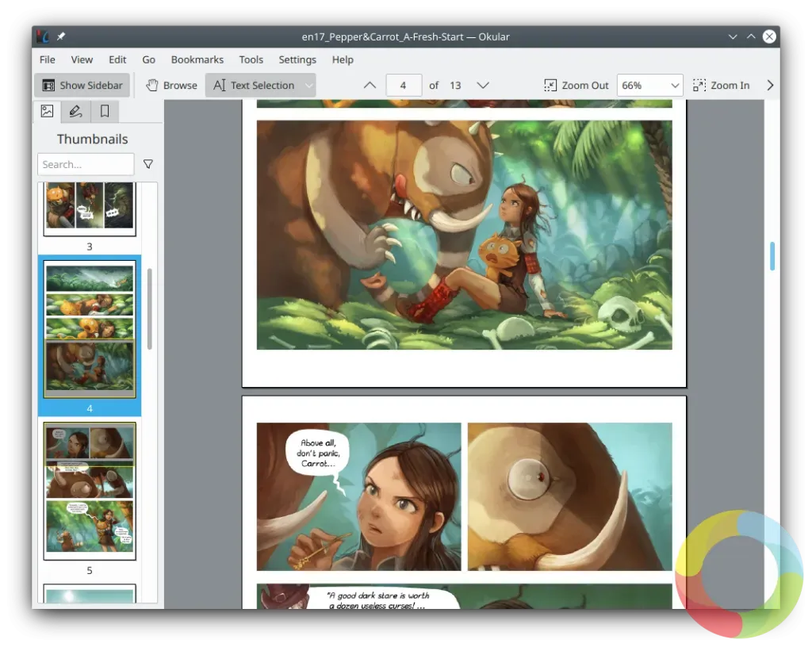Click total pages count 13
Screen dimensions: 812x647
point(455,86)
